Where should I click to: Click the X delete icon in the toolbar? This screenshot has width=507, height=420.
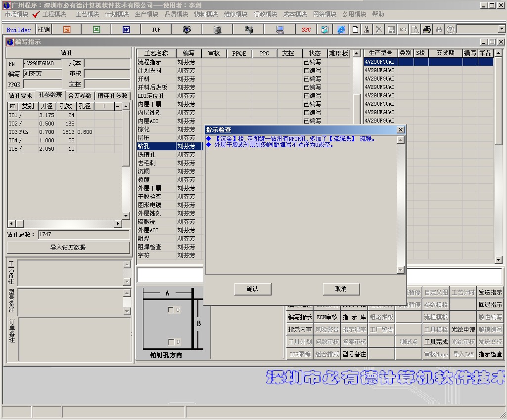pos(379,30)
